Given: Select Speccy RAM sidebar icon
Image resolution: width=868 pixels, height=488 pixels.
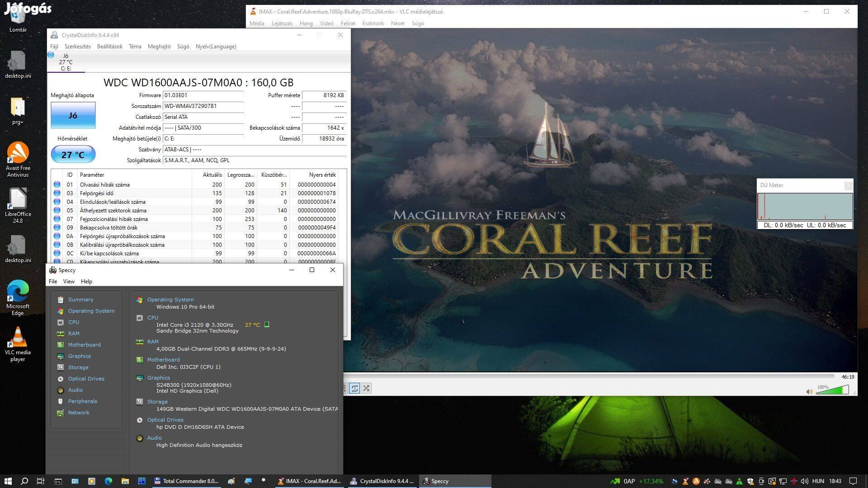Looking at the screenshot, I should click(x=61, y=333).
